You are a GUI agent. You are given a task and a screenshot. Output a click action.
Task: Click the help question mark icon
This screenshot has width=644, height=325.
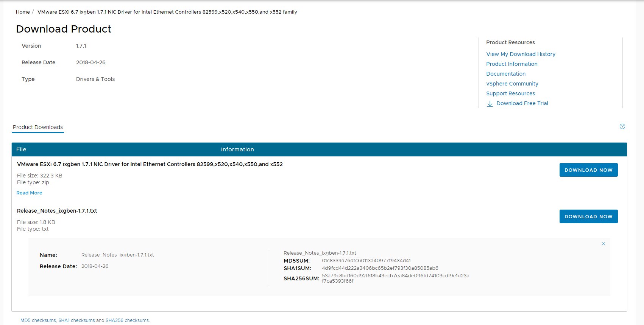pos(622,126)
